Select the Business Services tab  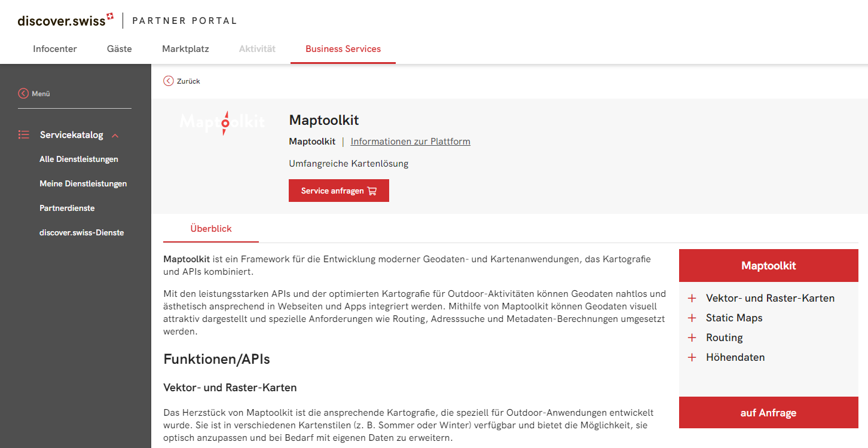[x=343, y=49]
